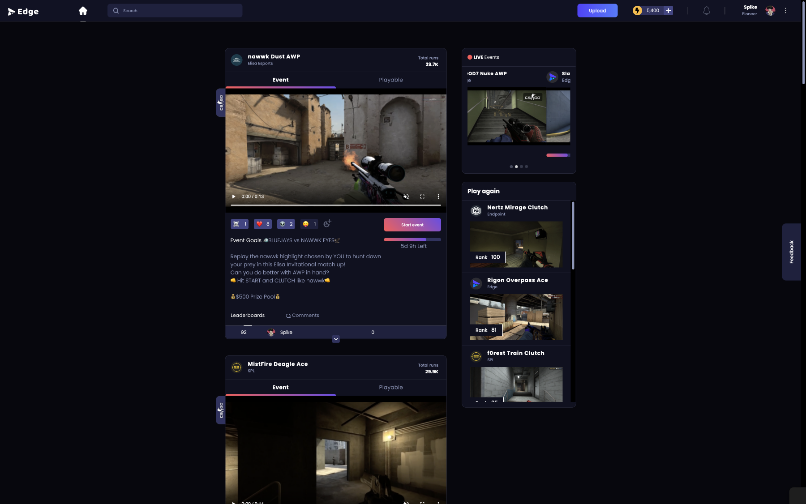React with the heart emoji
Screen dimensions: 806x504
click(263, 224)
